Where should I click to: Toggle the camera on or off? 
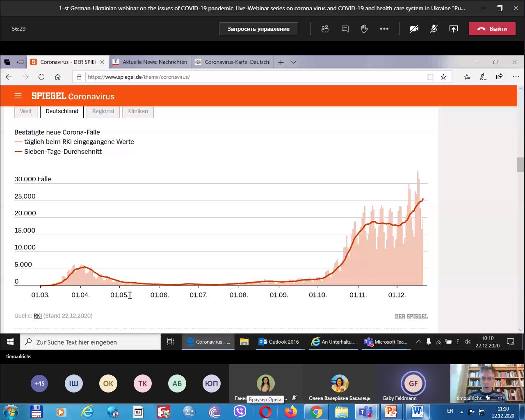414,29
